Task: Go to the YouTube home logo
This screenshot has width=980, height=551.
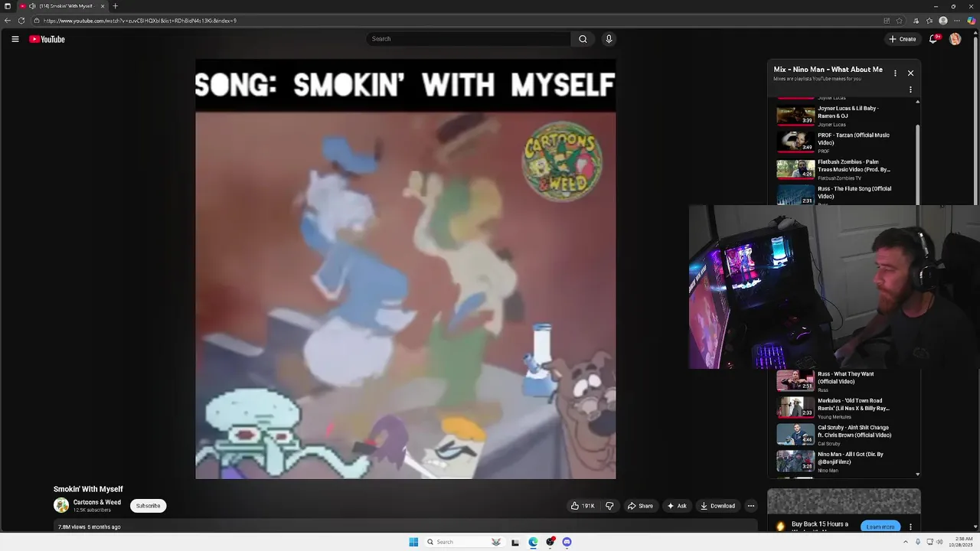Action: point(47,39)
